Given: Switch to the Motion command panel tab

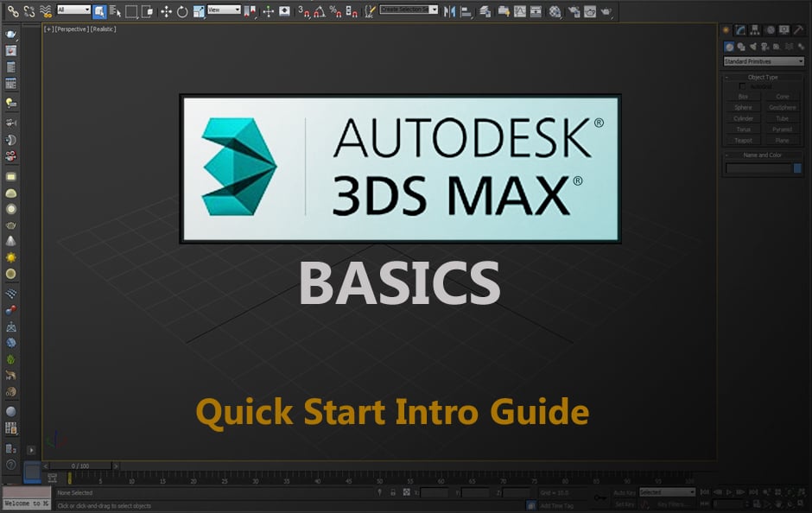Looking at the screenshot, I should (770, 30).
